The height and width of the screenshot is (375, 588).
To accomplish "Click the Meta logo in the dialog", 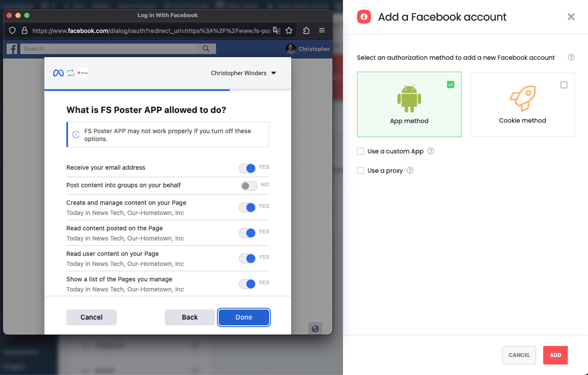I will 58,73.
